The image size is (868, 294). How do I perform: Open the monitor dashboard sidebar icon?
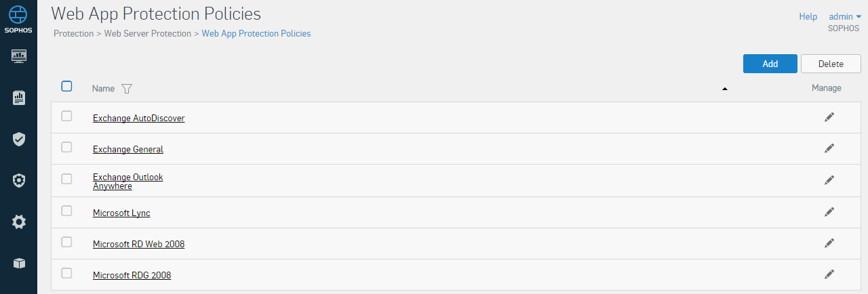18,56
